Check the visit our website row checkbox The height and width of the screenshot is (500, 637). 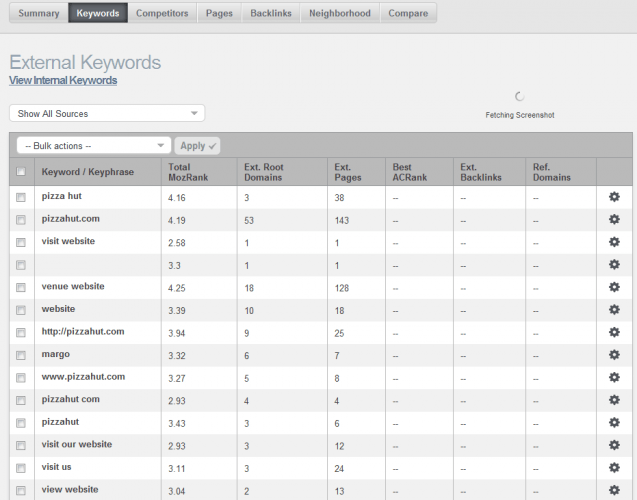pyautogui.click(x=21, y=446)
